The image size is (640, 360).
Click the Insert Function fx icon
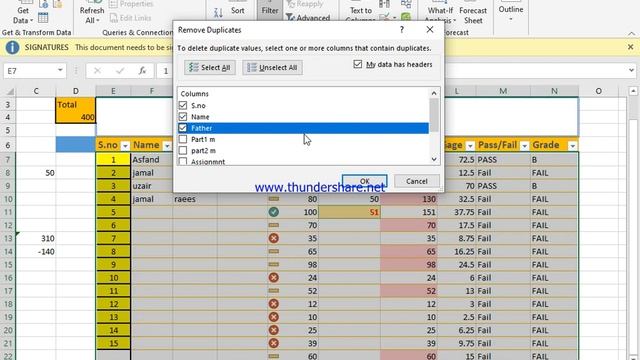[x=142, y=71]
